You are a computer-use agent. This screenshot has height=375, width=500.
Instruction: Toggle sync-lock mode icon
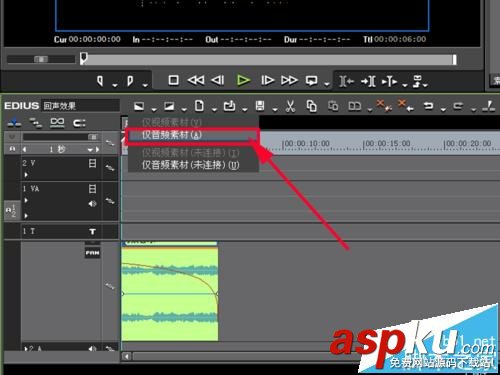(35, 123)
